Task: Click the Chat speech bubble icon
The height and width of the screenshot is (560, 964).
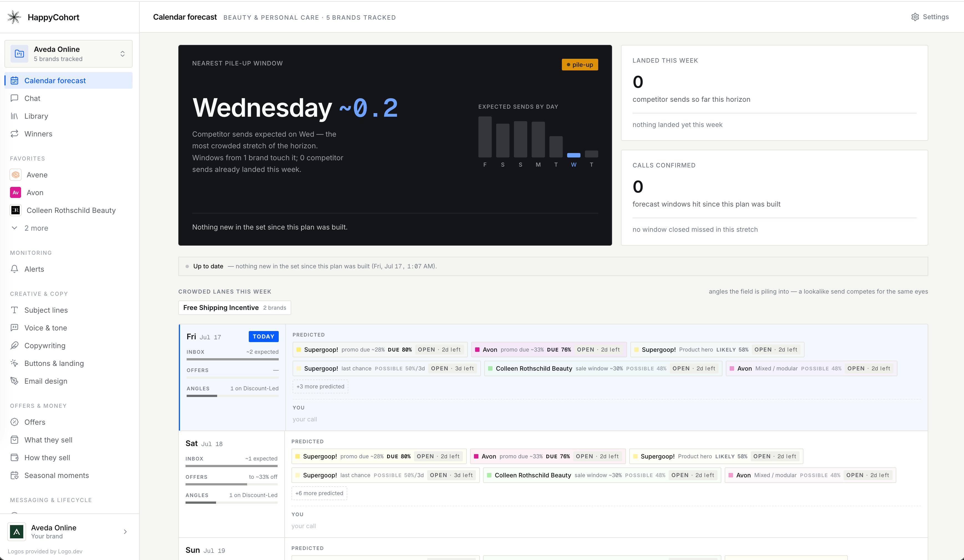Action: click(14, 98)
